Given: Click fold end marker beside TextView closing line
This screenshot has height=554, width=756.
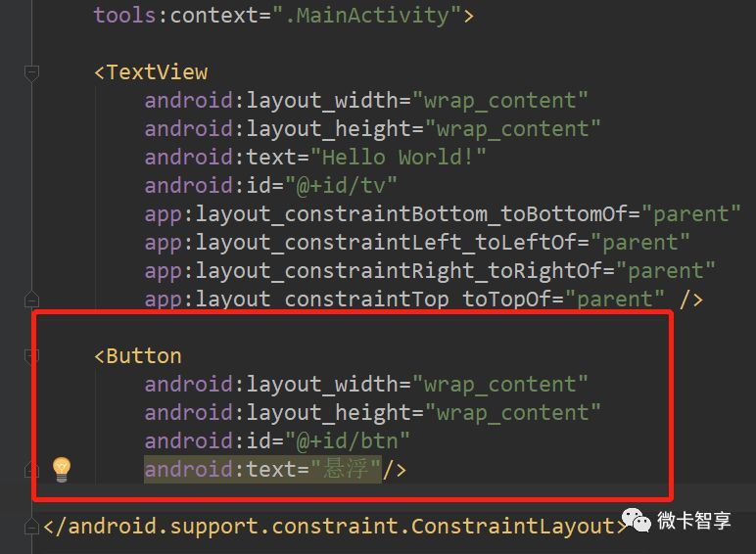Looking at the screenshot, I should [x=31, y=300].
